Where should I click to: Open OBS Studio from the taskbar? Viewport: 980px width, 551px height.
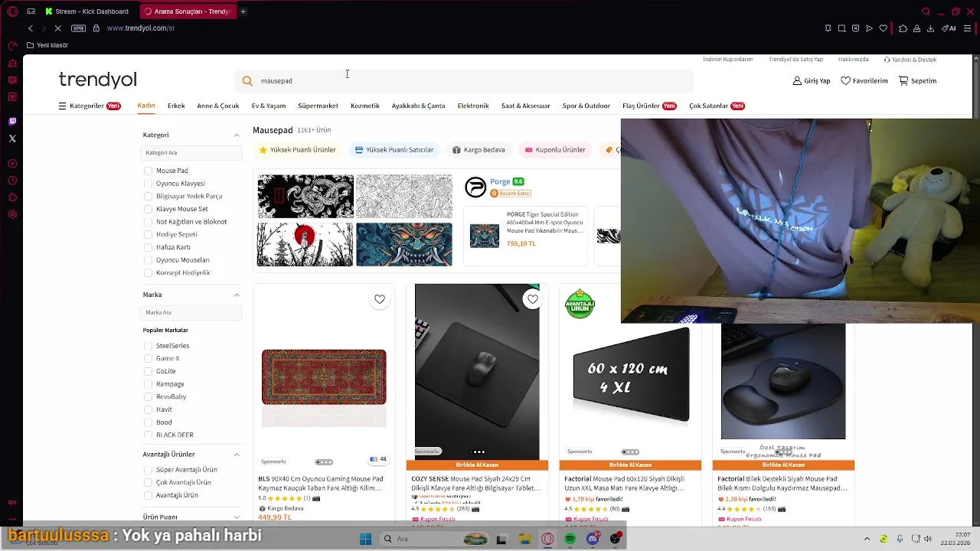[x=616, y=539]
